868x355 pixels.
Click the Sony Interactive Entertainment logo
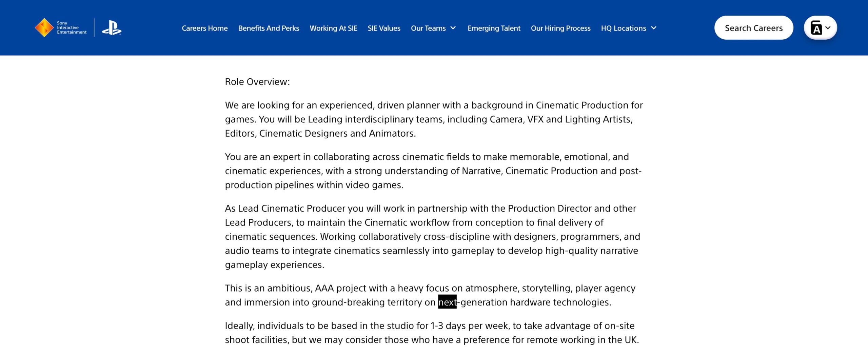tap(61, 28)
